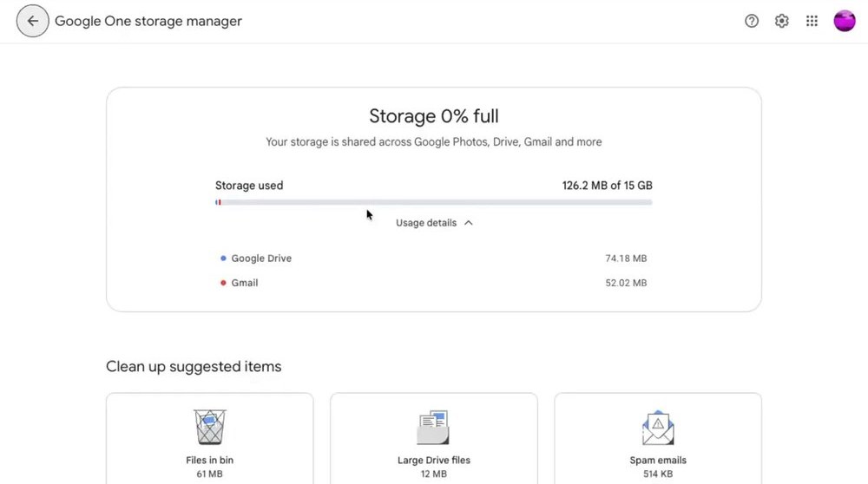The height and width of the screenshot is (484, 868).
Task: Open the Large Drive files label
Action: click(x=434, y=461)
